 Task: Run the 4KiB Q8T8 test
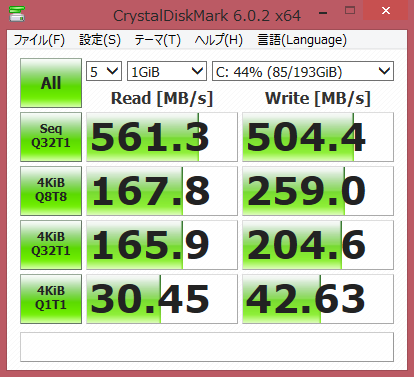coord(51,191)
